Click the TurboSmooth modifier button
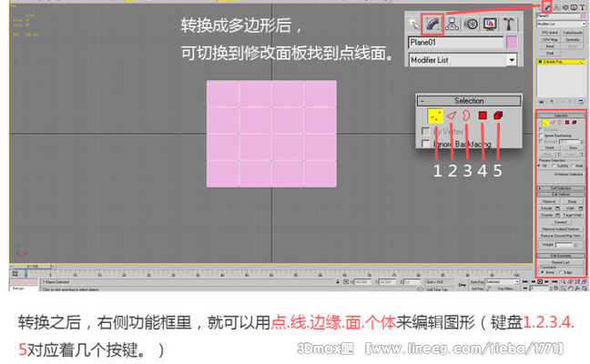 (x=573, y=33)
